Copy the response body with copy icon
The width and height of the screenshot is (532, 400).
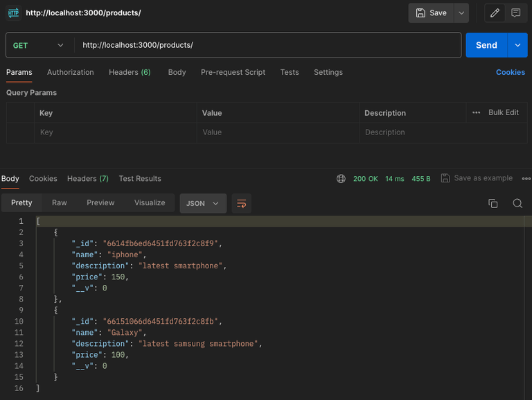point(493,203)
